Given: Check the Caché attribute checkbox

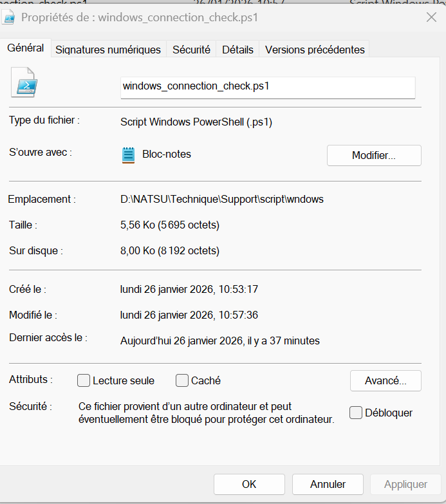Looking at the screenshot, I should click(x=182, y=380).
